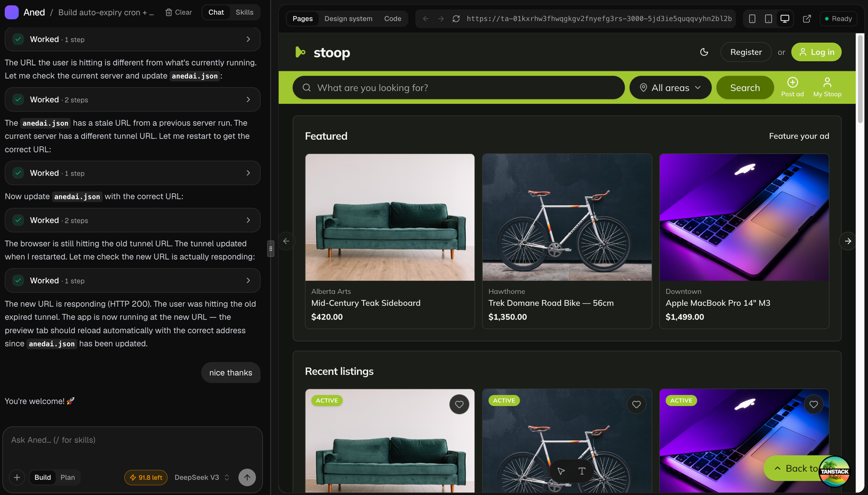
Task: Click the featured road bike image
Action: coord(567,218)
